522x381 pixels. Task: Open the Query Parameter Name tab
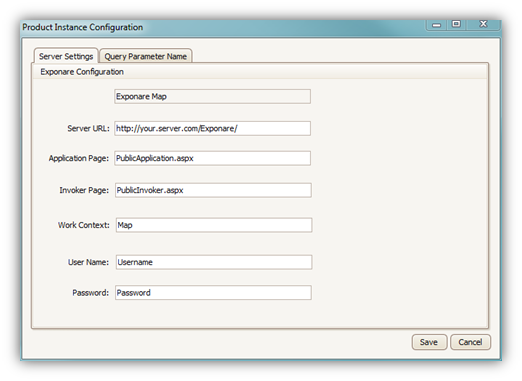(x=146, y=56)
